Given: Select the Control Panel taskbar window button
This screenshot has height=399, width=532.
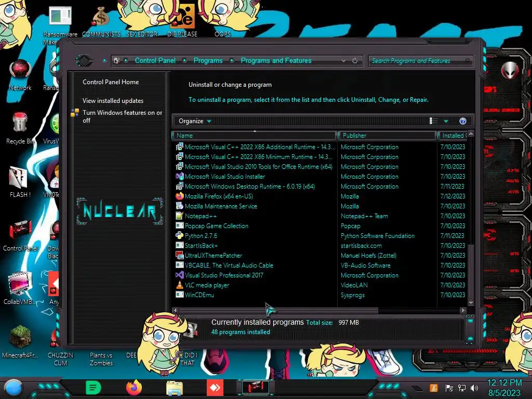Looking at the screenshot, I should 256,388.
